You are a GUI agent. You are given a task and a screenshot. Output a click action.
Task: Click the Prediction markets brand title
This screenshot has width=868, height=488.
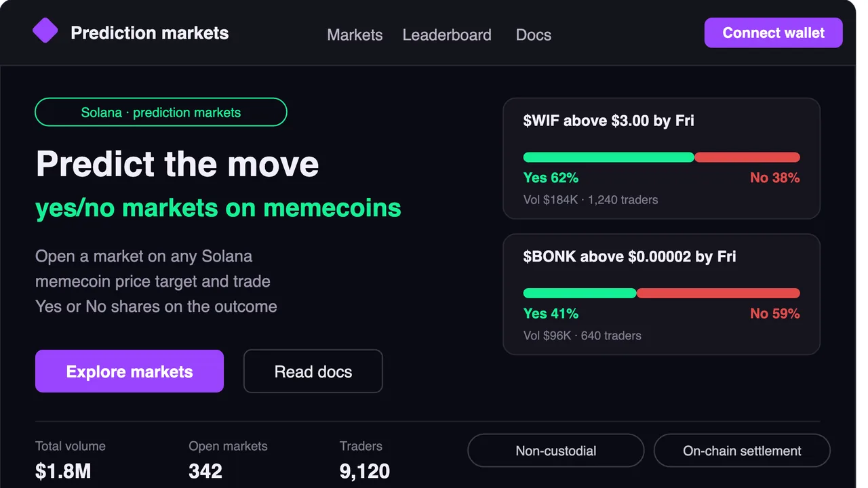pos(150,33)
